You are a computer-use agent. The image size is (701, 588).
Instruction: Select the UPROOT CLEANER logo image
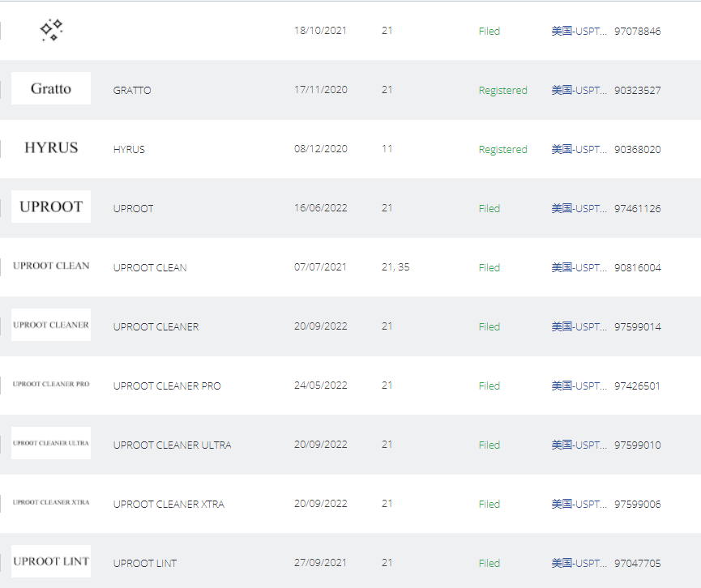click(51, 325)
